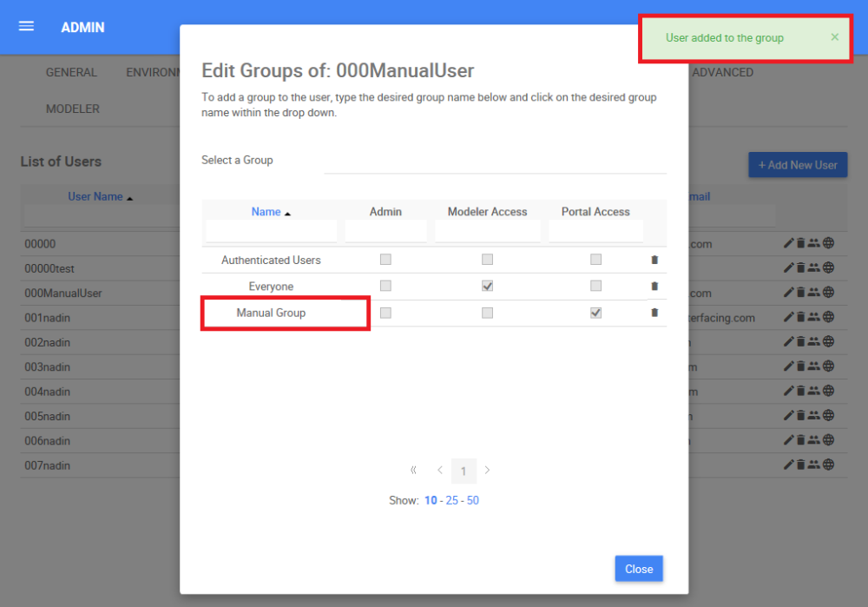Screen dimensions: 868x607
Task: Click globe icon for 001nadin row
Action: pos(828,317)
